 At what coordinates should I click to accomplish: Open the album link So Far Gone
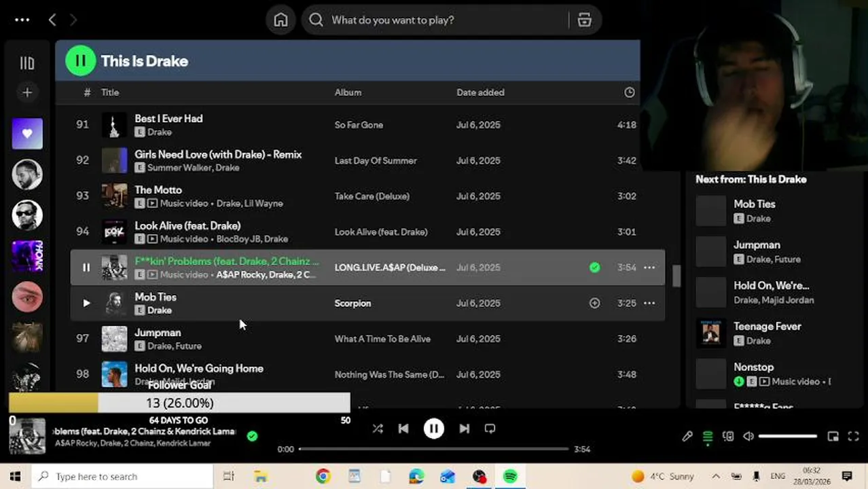click(359, 125)
